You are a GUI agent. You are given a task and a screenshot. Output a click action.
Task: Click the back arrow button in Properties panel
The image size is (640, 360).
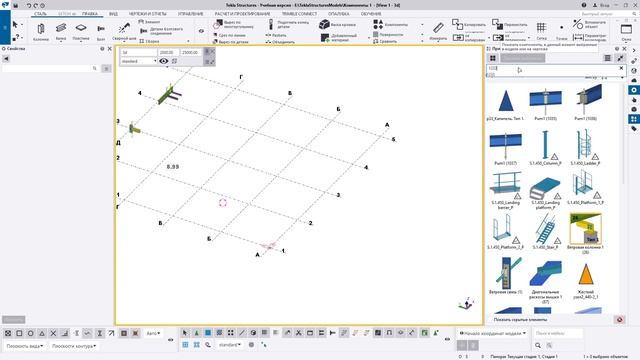pos(6,59)
